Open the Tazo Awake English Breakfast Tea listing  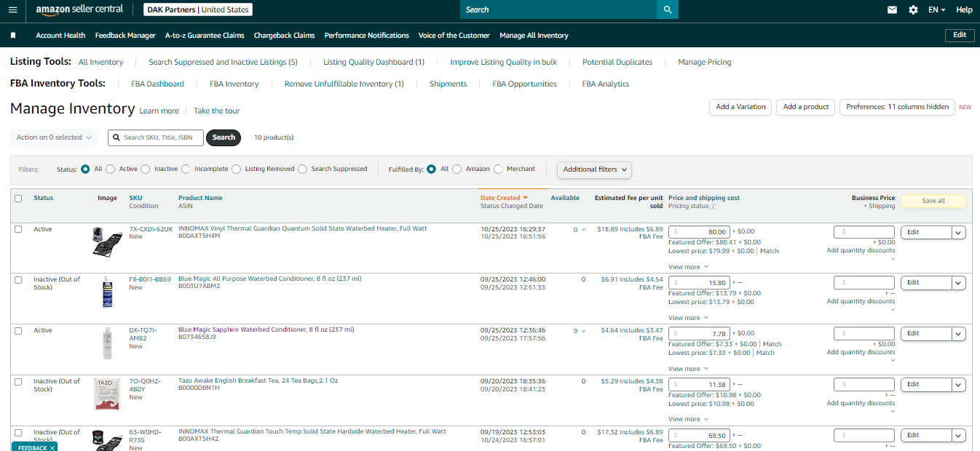tap(258, 380)
